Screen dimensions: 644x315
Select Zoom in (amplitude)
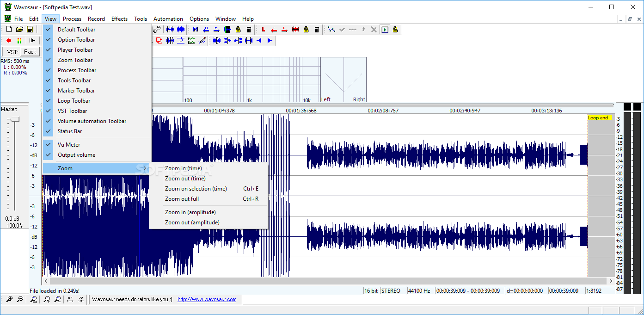coord(209,212)
